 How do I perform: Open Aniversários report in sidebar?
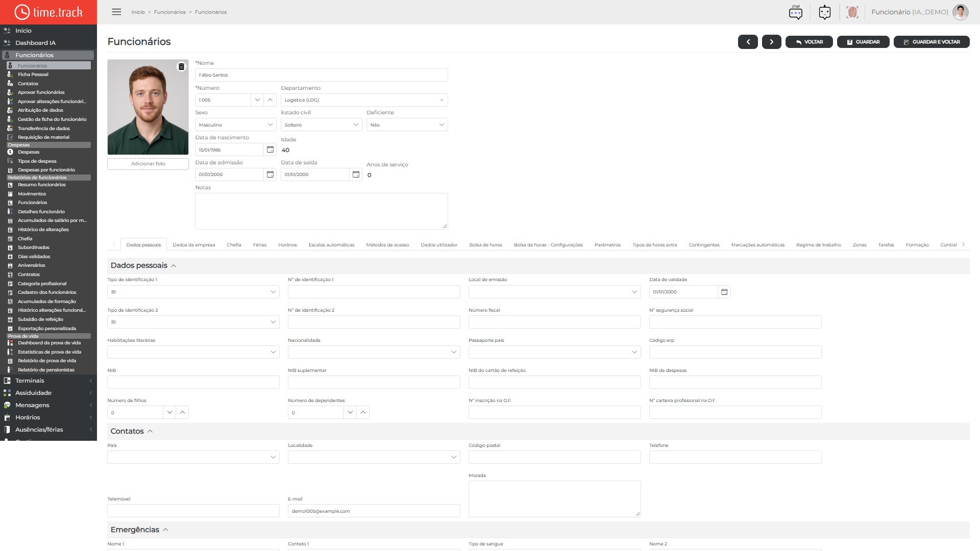tap(31, 265)
